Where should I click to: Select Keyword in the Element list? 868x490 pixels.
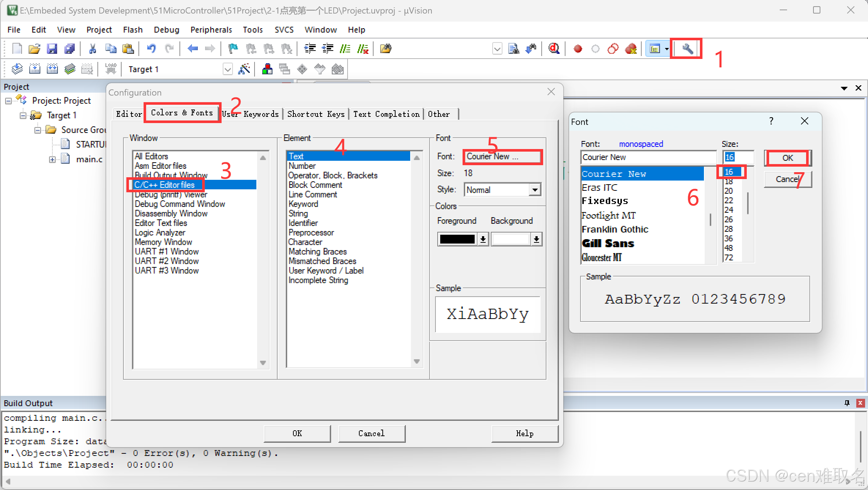pyautogui.click(x=303, y=204)
